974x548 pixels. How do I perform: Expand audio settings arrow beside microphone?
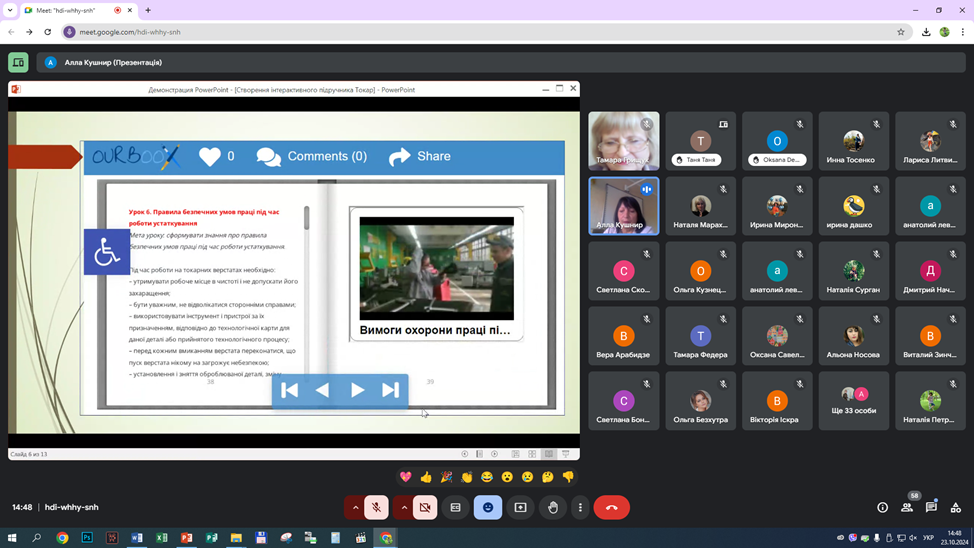[x=355, y=508]
